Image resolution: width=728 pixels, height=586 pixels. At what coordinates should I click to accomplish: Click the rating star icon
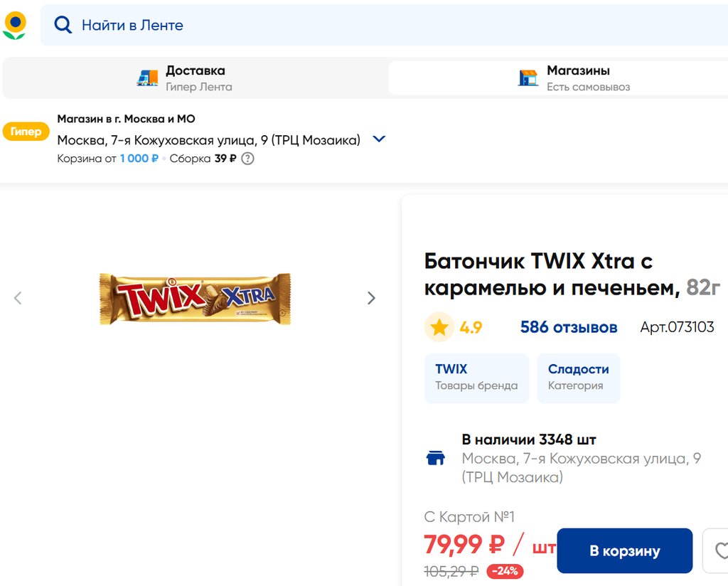point(439,327)
